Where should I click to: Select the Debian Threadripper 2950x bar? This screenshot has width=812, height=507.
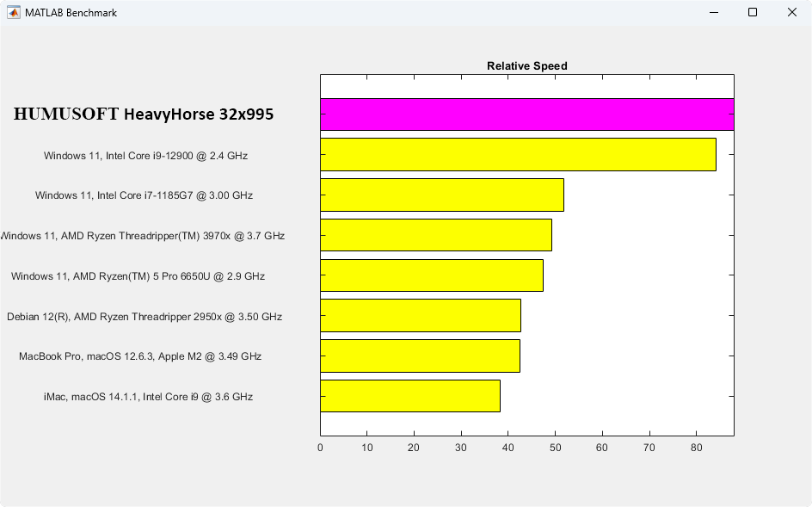[421, 315]
